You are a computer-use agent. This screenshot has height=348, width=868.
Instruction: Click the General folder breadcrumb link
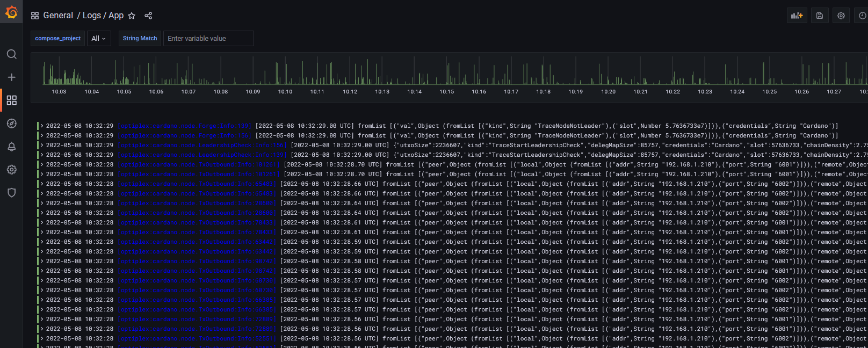coord(58,16)
